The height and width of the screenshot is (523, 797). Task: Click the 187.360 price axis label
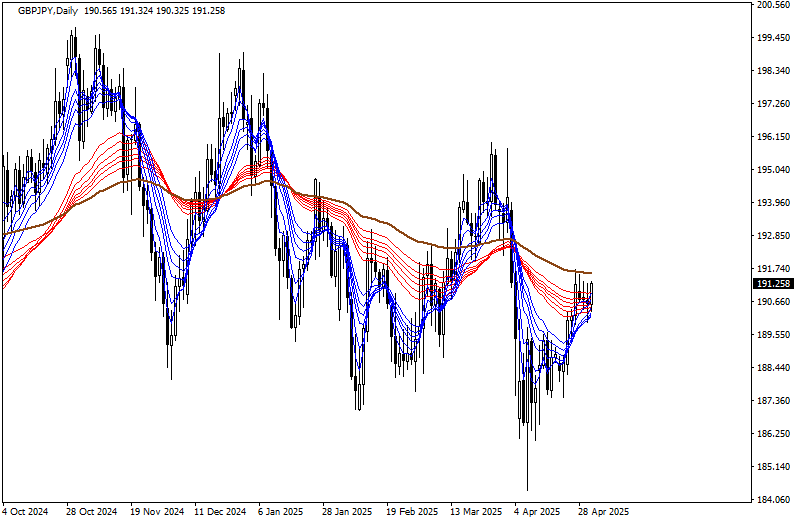(773, 401)
